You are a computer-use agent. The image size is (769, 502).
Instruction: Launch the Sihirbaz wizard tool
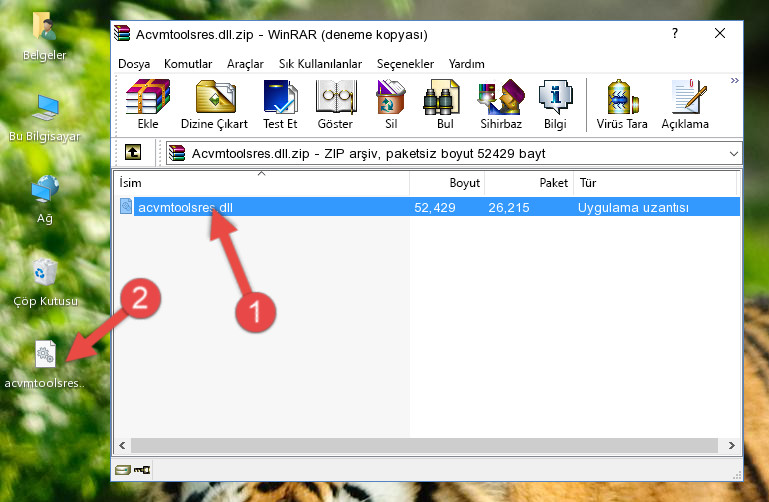tap(501, 104)
